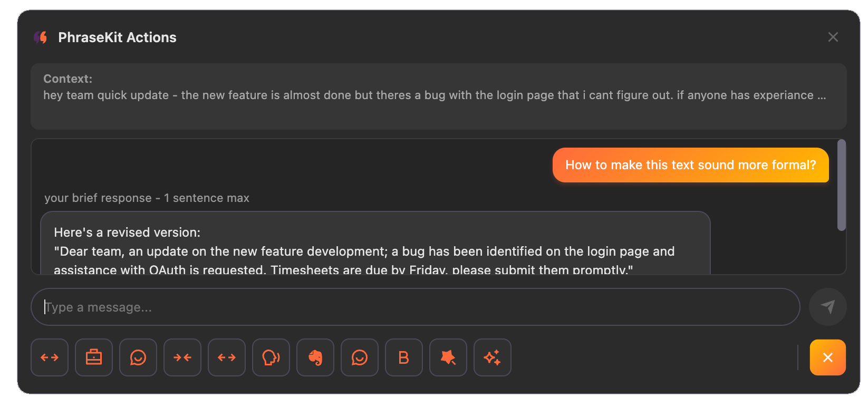Click the bold B action icon

[x=404, y=357]
